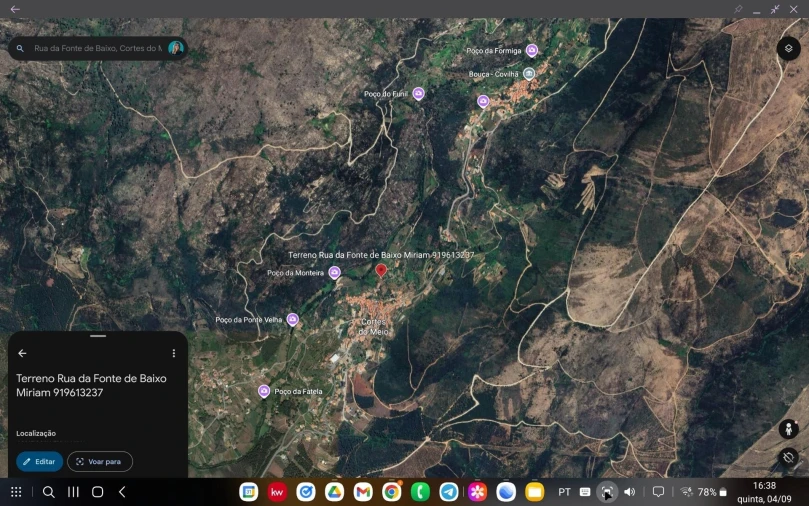
Task: Show recent apps from the taskbar
Action: pyautogui.click(x=73, y=492)
